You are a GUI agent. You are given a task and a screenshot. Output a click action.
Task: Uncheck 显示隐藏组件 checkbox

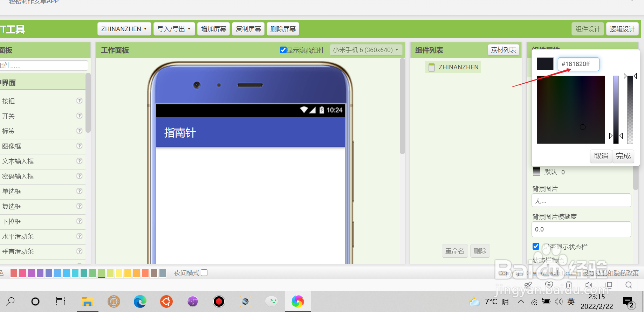283,50
